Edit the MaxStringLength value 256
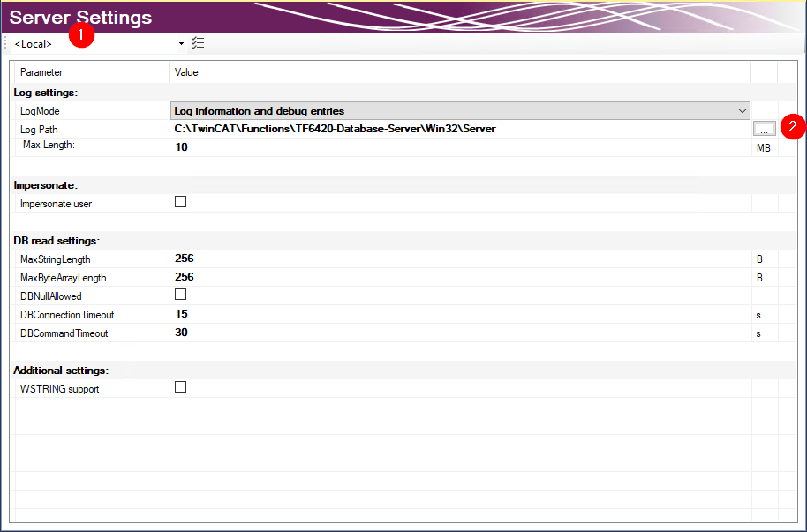 tap(460, 259)
